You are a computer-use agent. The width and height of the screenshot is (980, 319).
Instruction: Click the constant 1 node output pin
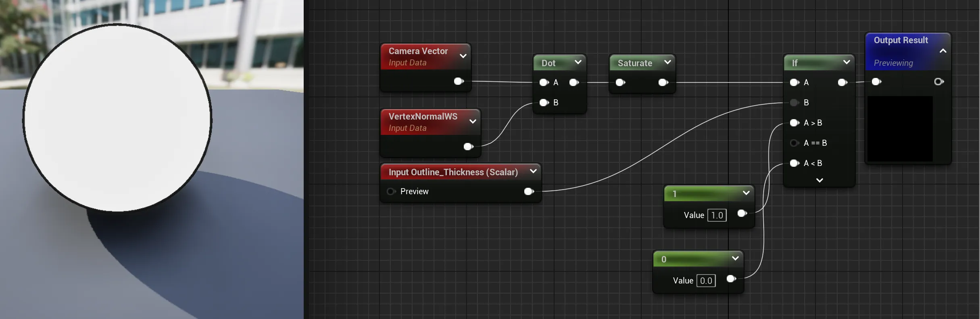point(742,213)
